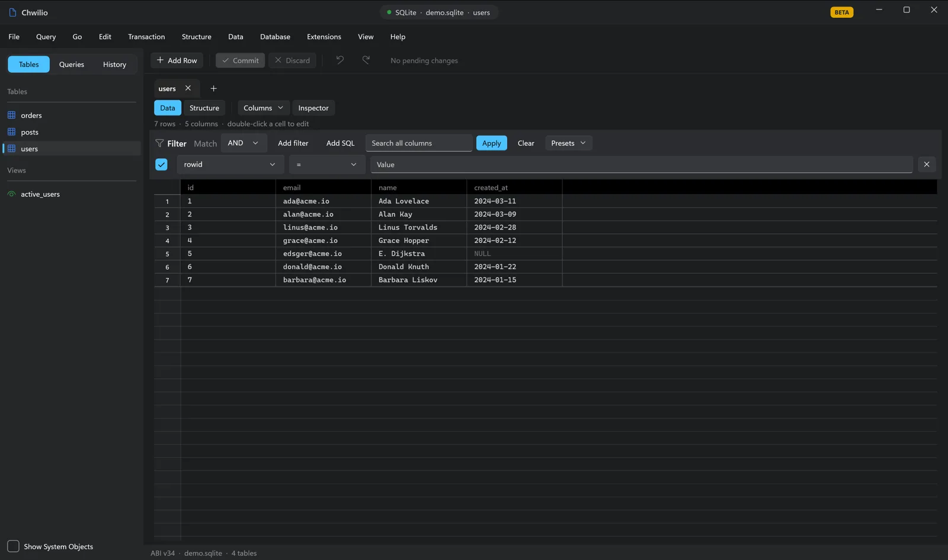The height and width of the screenshot is (560, 948).
Task: Enable Show System Objects checkbox
Action: [x=13, y=546]
